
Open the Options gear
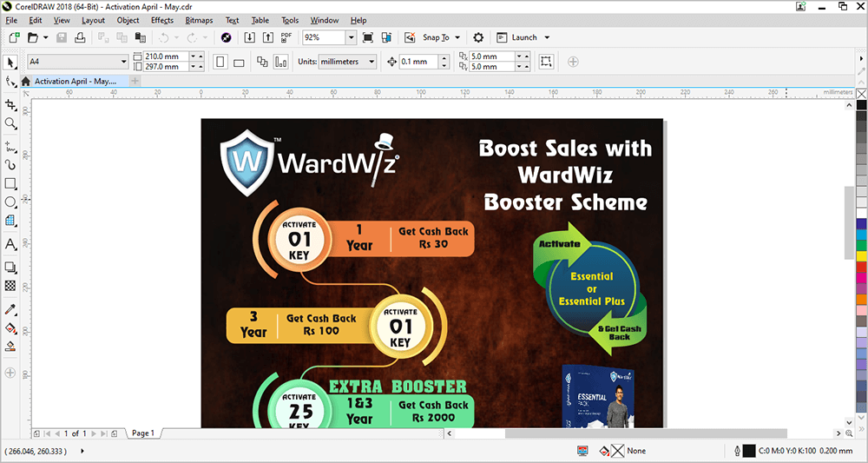[478, 37]
